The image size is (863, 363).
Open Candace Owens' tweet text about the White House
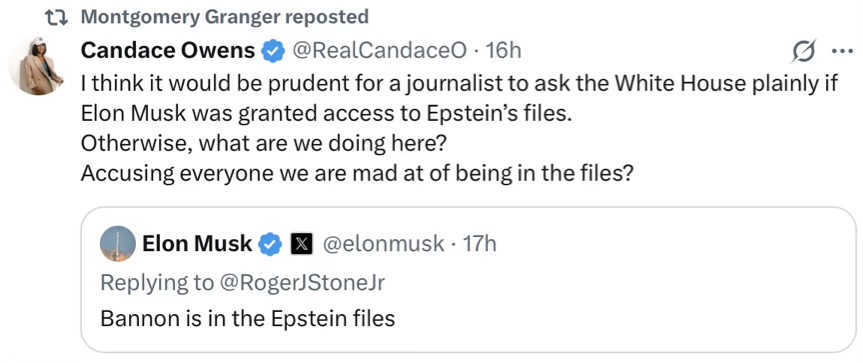click(x=459, y=128)
